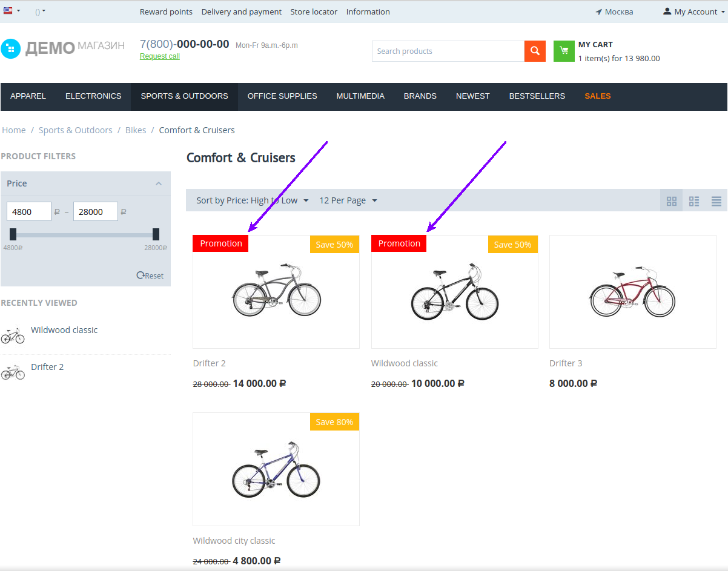Open the 12 Per Page dropdown

(x=348, y=200)
